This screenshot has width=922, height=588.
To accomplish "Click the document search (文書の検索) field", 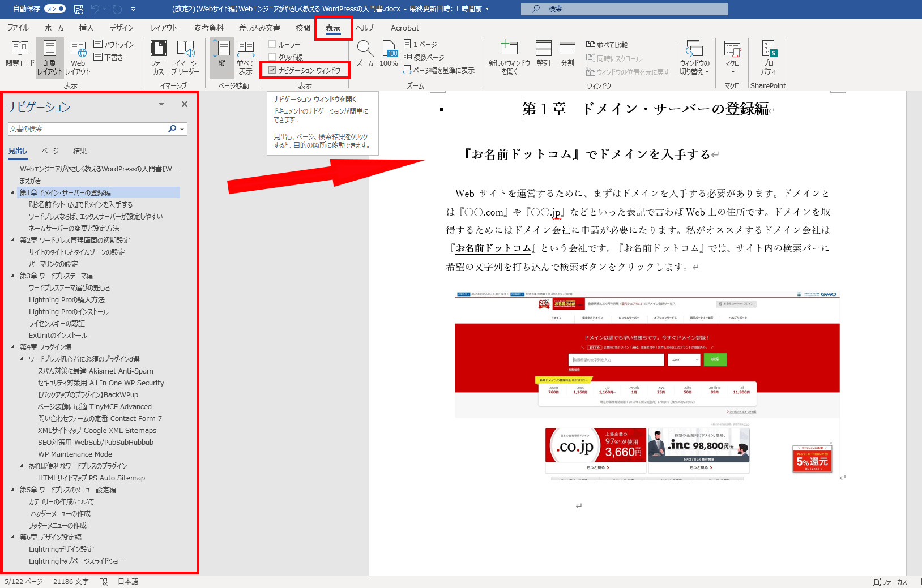I will (88, 129).
